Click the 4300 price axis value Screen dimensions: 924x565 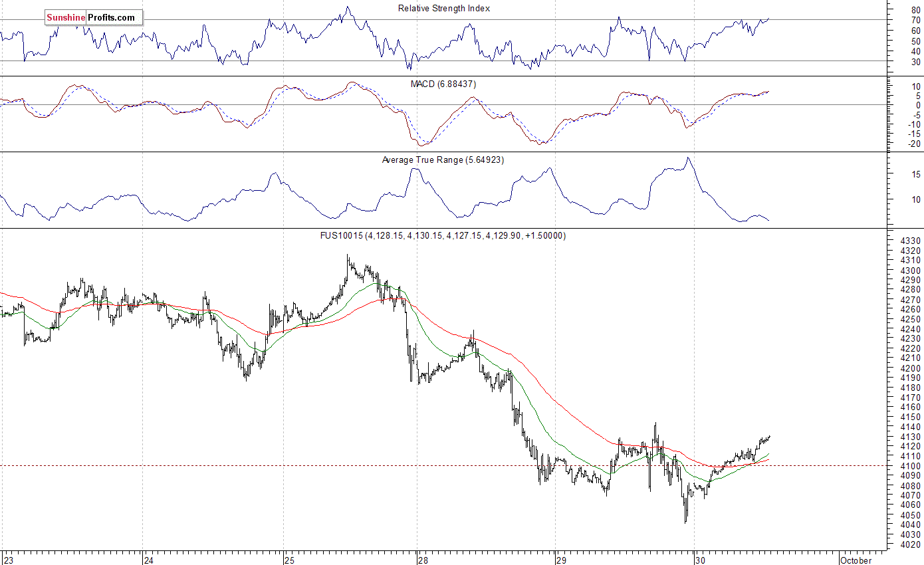(x=910, y=271)
